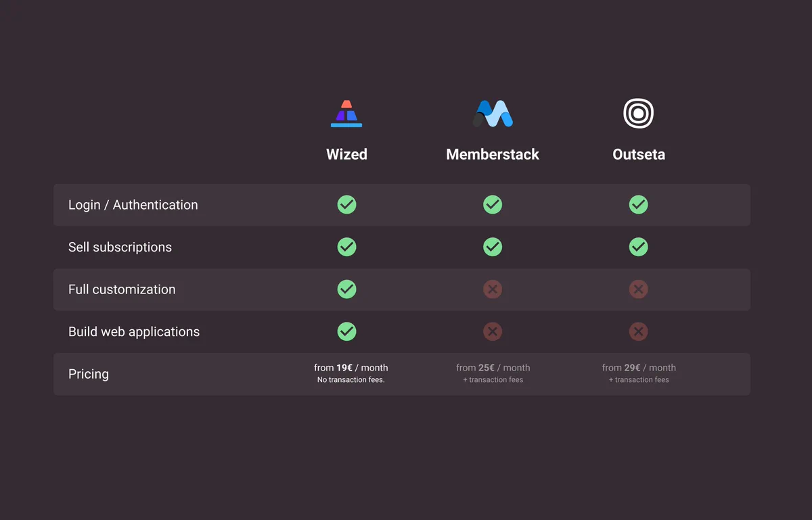Click Outseta's Full customization red cross
The image size is (812, 520).
coord(638,289)
